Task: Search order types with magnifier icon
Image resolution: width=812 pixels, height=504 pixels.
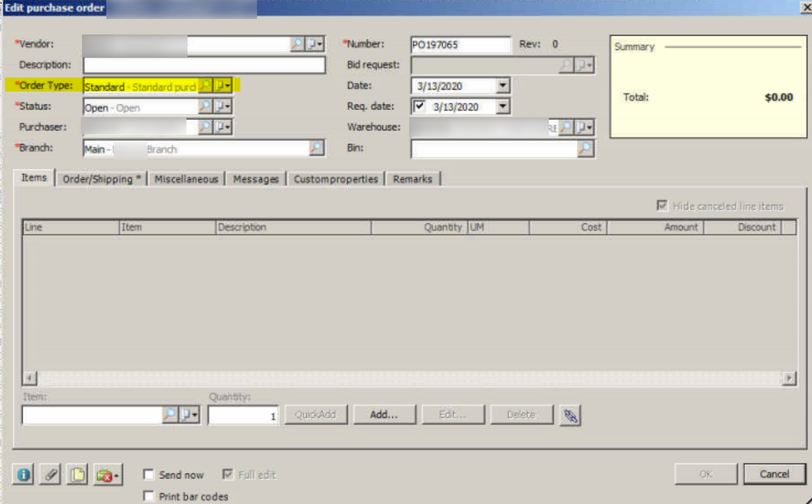Action: tap(205, 85)
